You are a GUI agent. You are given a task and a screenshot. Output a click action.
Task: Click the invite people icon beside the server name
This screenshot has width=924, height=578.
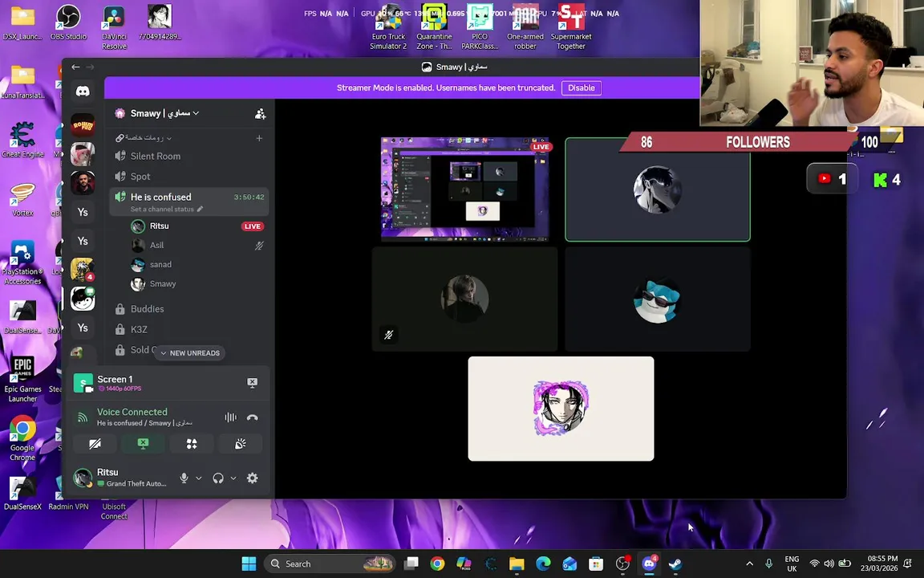pos(260,114)
